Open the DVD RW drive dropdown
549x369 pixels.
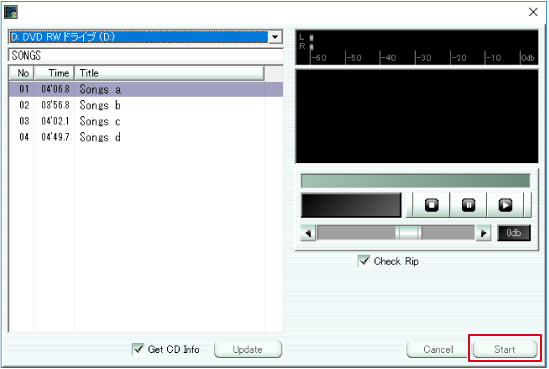click(x=275, y=37)
